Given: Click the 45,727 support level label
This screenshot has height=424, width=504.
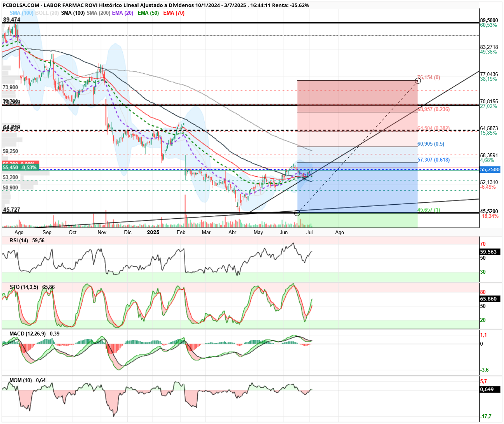Looking at the screenshot, I should [x=12, y=210].
